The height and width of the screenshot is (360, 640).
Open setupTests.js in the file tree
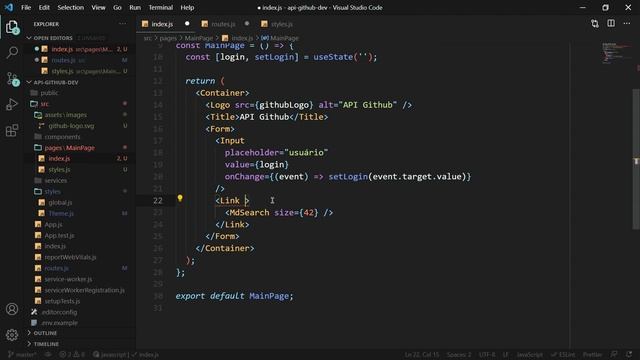pos(62,301)
